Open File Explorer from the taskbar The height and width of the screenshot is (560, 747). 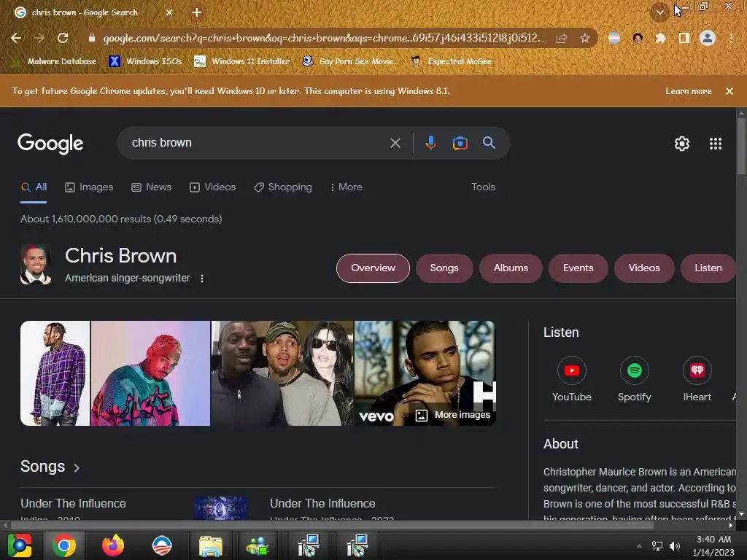click(210, 545)
